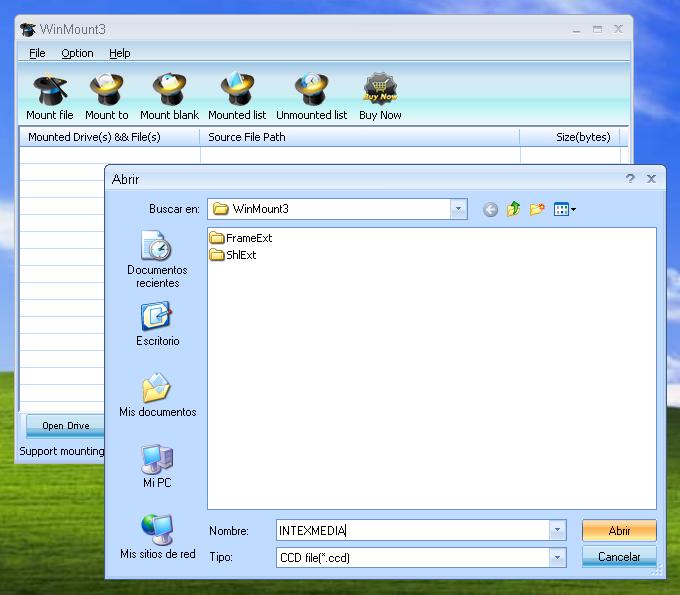Click the Size(bytes) column header
The height and width of the screenshot is (595, 680).
click(569, 137)
